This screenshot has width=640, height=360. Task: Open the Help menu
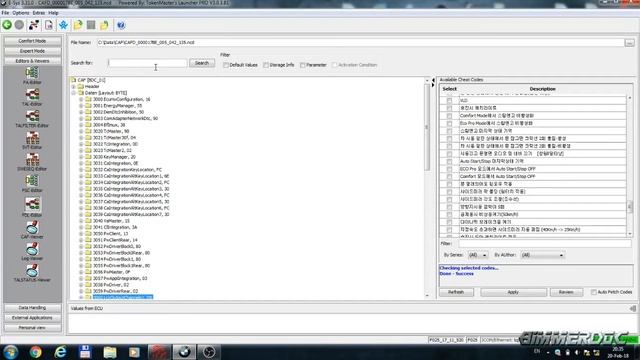coord(53,13)
